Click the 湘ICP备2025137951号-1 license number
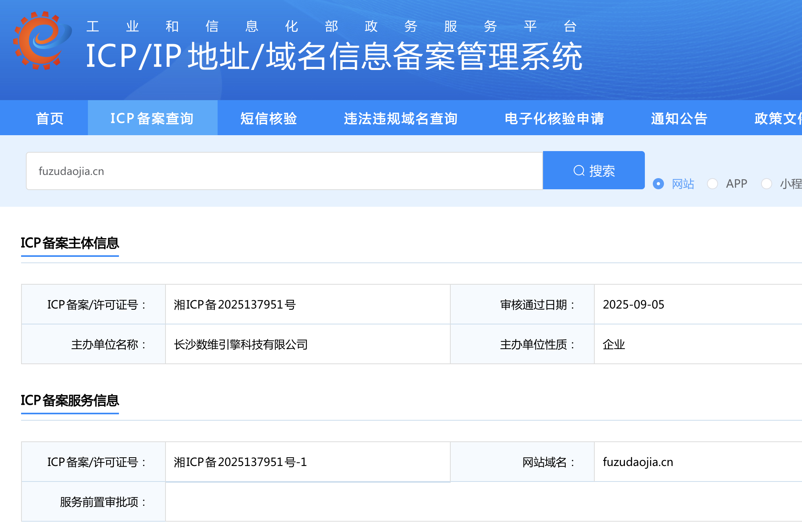The image size is (802, 532). (240, 462)
